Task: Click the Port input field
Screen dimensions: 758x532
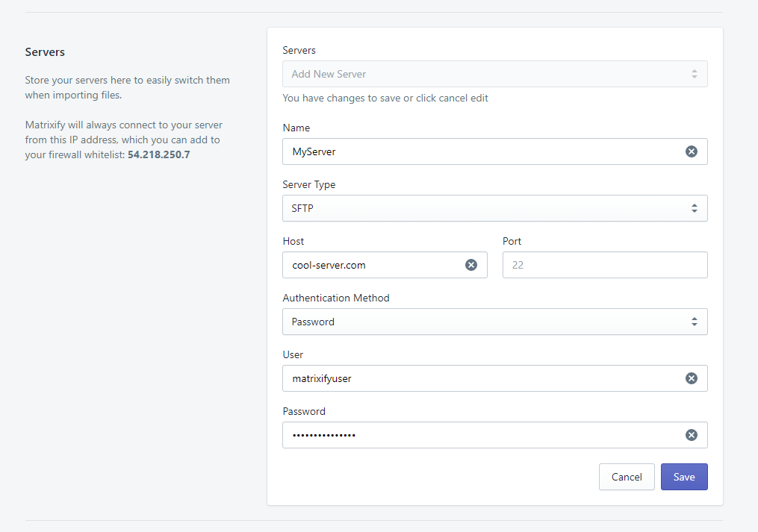Action: tap(604, 265)
